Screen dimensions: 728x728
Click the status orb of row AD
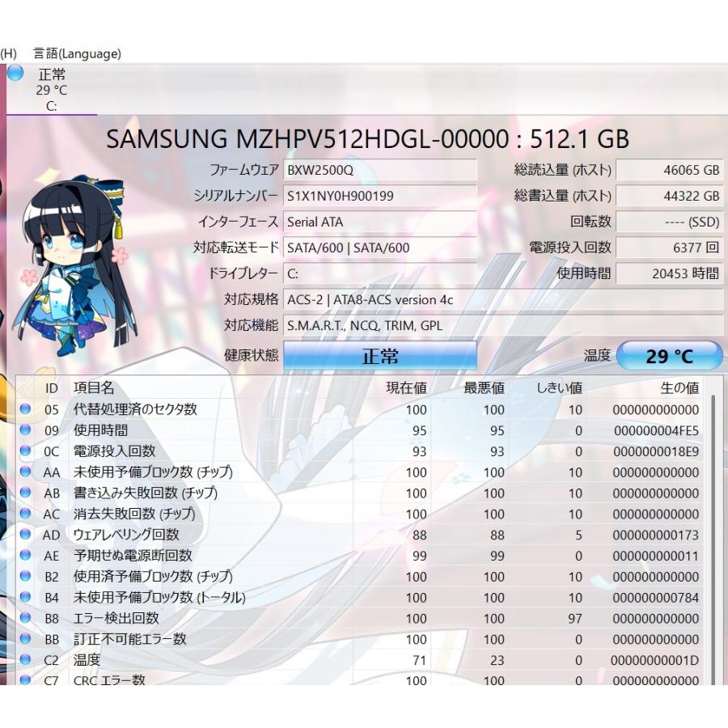point(25,534)
